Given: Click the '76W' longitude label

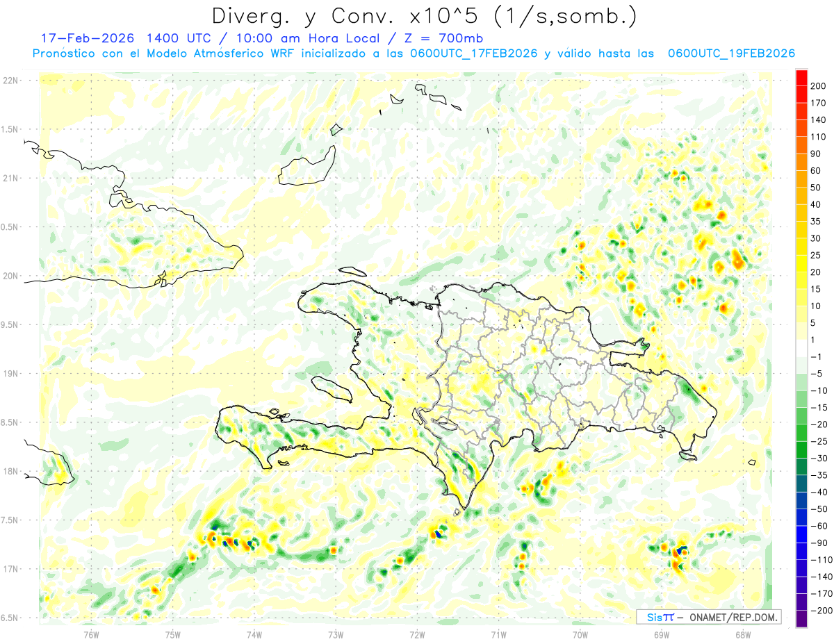Looking at the screenshot, I should pos(91,634).
